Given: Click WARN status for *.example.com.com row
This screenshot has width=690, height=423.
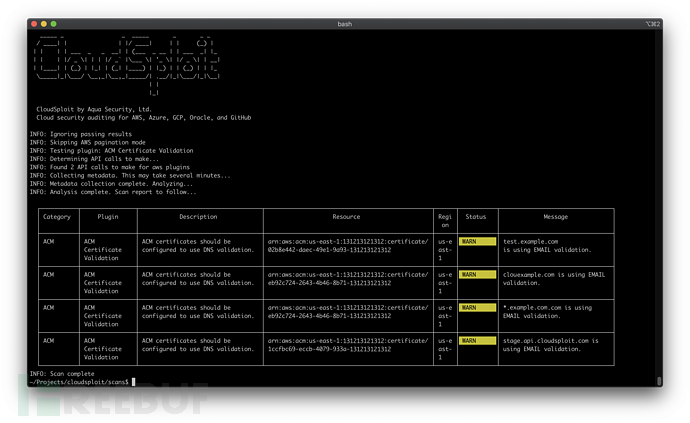Looking at the screenshot, I should [x=477, y=307].
